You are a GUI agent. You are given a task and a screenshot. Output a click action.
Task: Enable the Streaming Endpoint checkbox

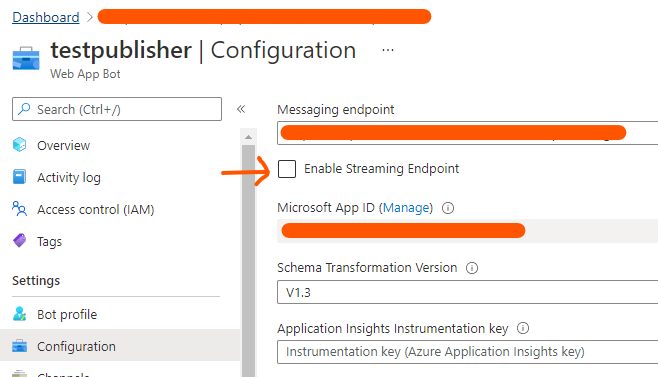(287, 169)
